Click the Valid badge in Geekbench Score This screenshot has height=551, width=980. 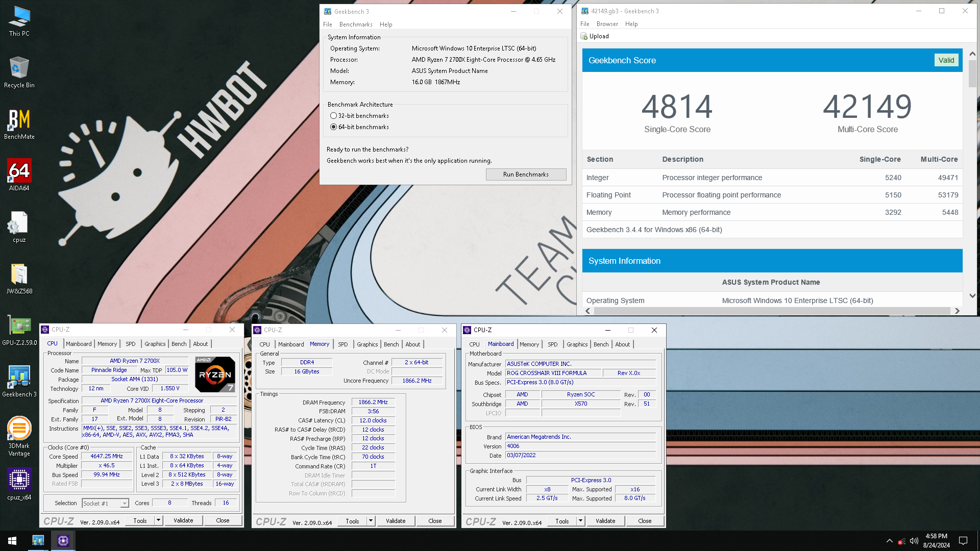(x=946, y=60)
